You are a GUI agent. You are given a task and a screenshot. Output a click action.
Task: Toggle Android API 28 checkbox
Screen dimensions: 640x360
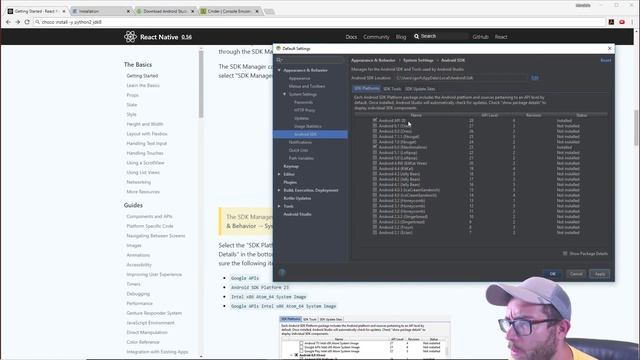pos(375,120)
